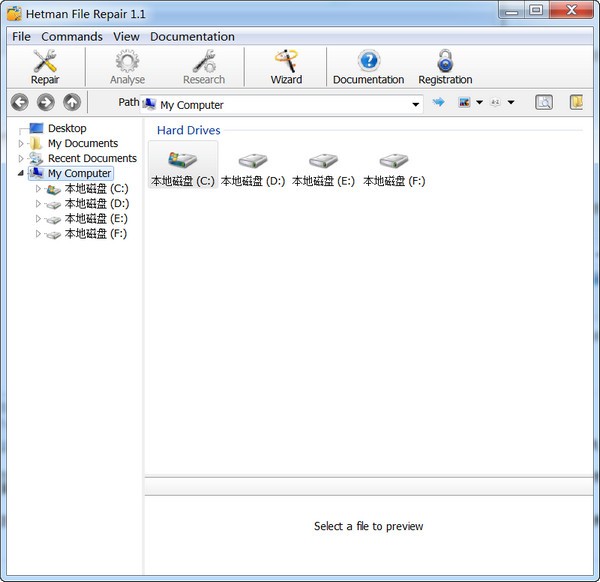Go up one level with up arrow
600x582 pixels.
coord(72,102)
